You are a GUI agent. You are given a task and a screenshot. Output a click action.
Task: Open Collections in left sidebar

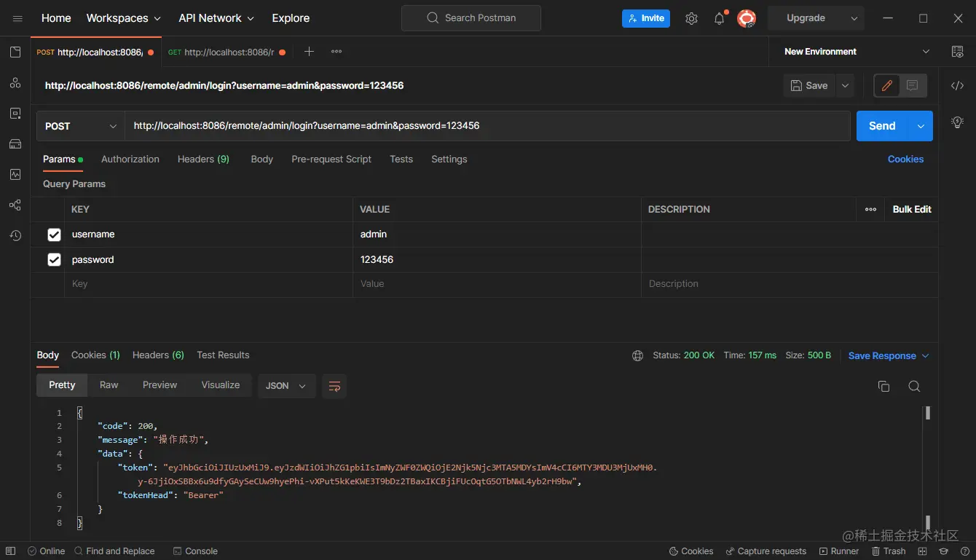click(x=15, y=52)
